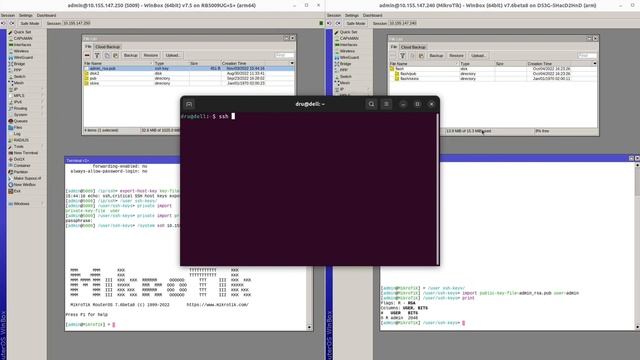Click Restore button in right File List

pos(456,56)
